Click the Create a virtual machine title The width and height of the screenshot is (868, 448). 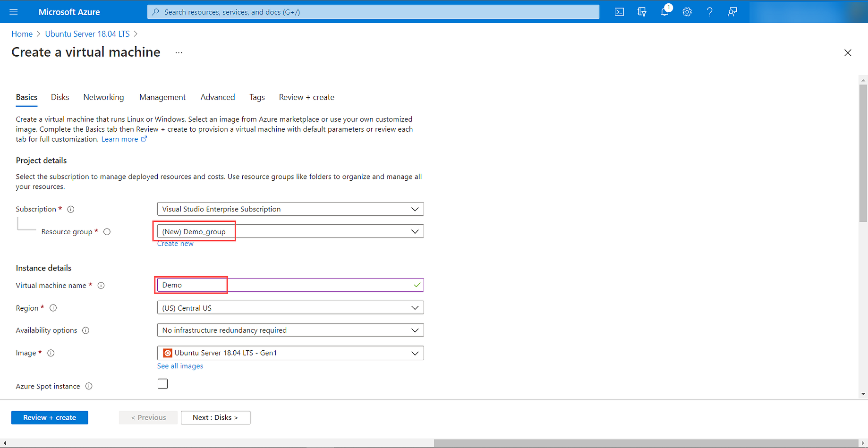pyautogui.click(x=86, y=52)
